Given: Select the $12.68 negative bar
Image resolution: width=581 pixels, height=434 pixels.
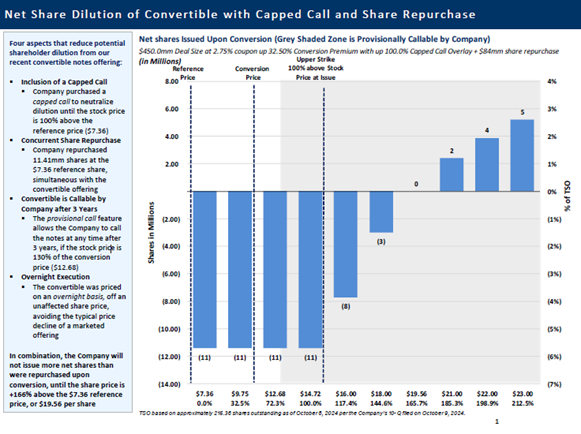Looking at the screenshot, I should click(275, 269).
